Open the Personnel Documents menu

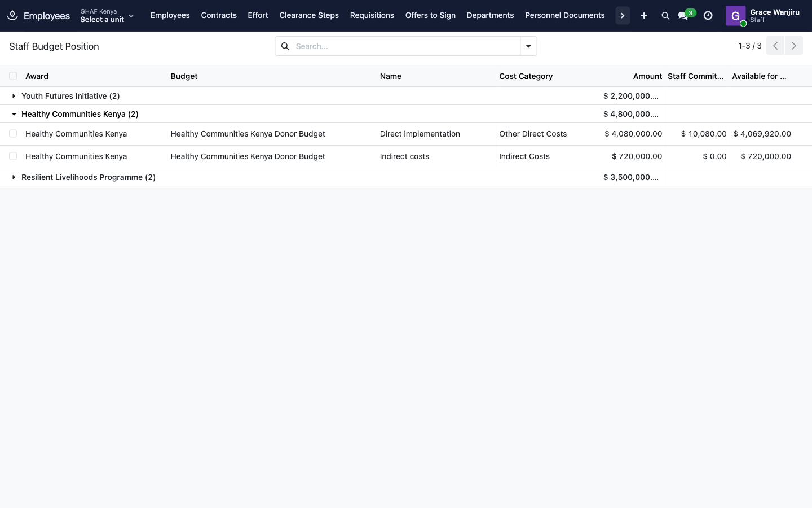[565, 15]
